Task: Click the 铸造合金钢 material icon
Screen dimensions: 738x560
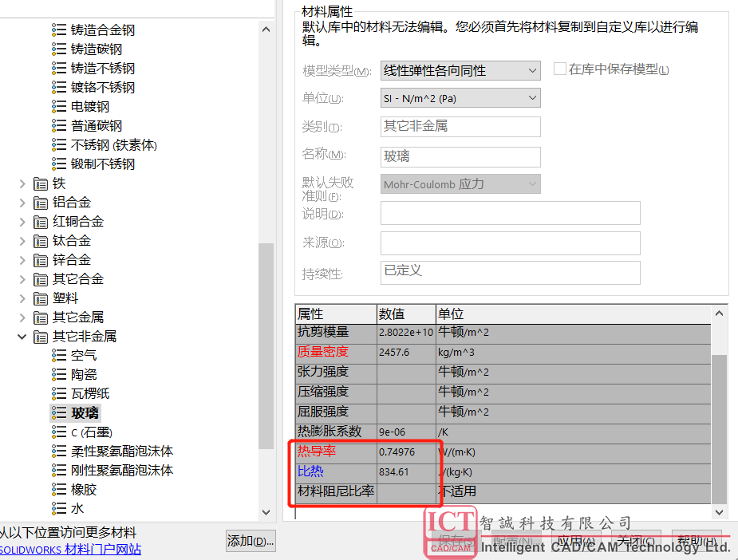Action: tap(59, 30)
